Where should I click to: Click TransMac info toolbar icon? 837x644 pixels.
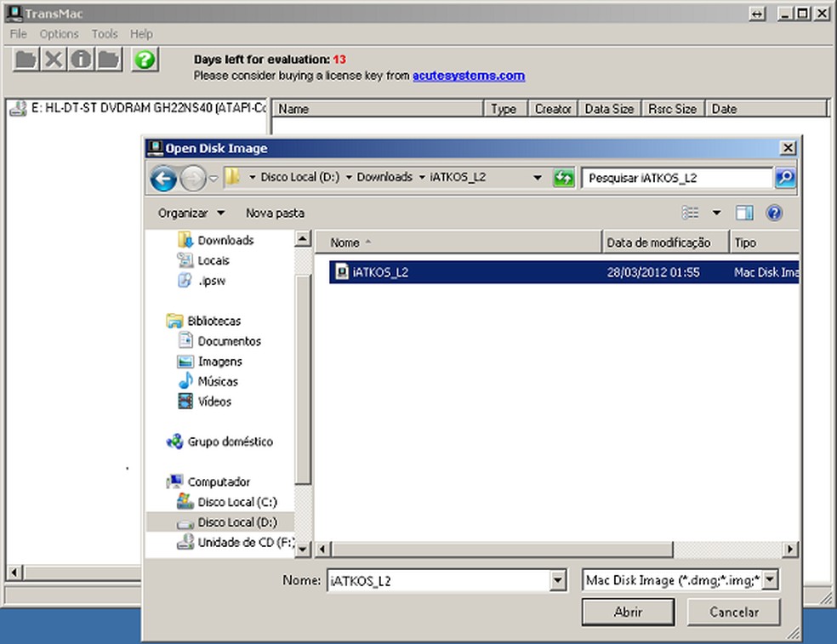81,60
